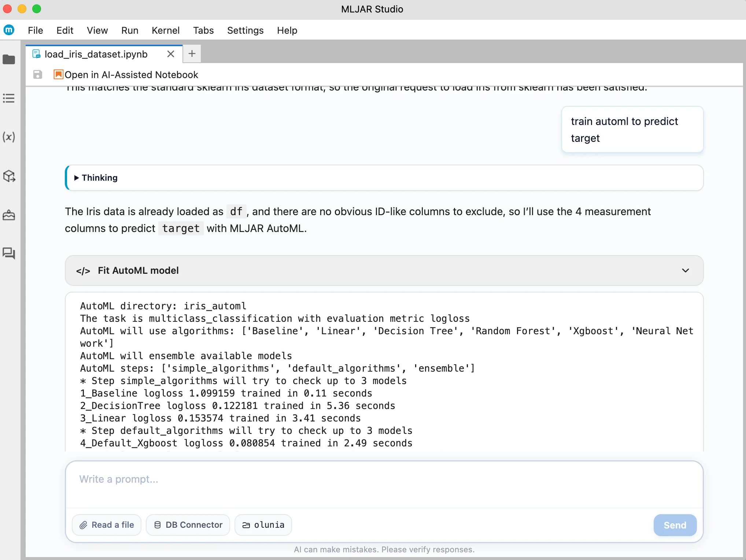Image resolution: width=746 pixels, height=560 pixels.
Task: Click the '4_Default_Xgboost logloss 0.080854' output line
Action: click(x=246, y=443)
